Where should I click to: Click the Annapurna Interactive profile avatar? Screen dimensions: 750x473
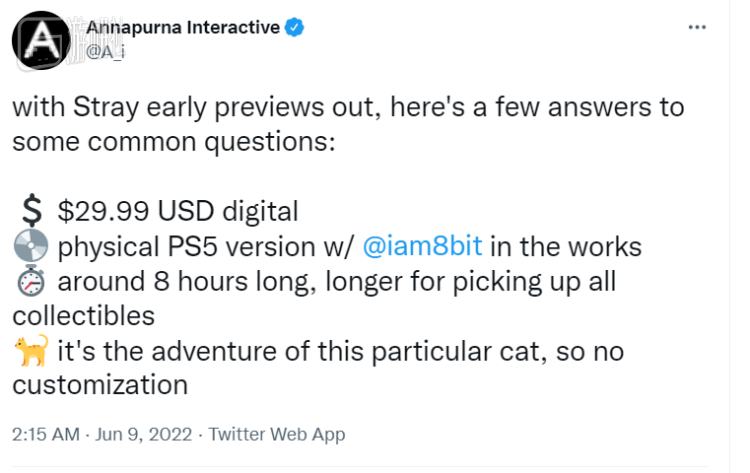(x=44, y=40)
